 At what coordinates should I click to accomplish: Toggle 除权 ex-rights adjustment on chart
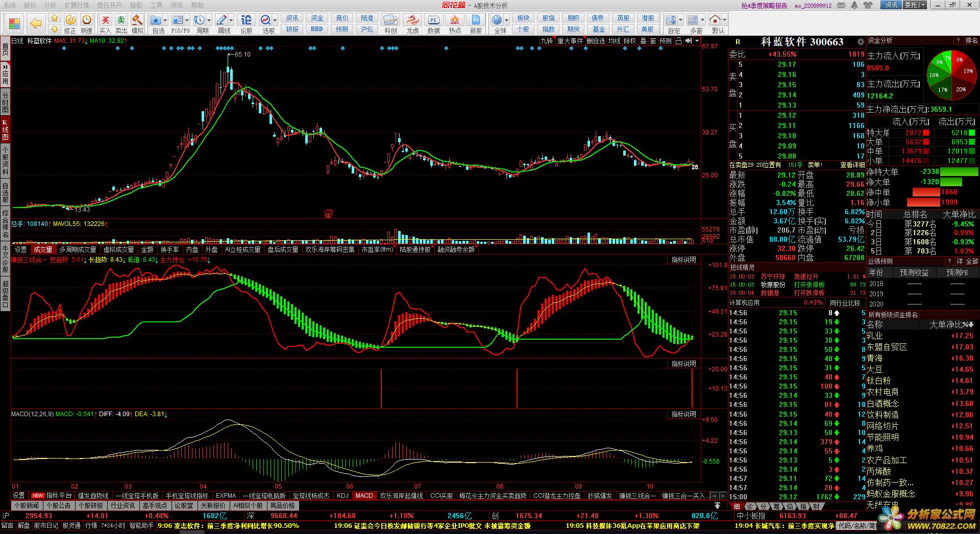pos(630,41)
